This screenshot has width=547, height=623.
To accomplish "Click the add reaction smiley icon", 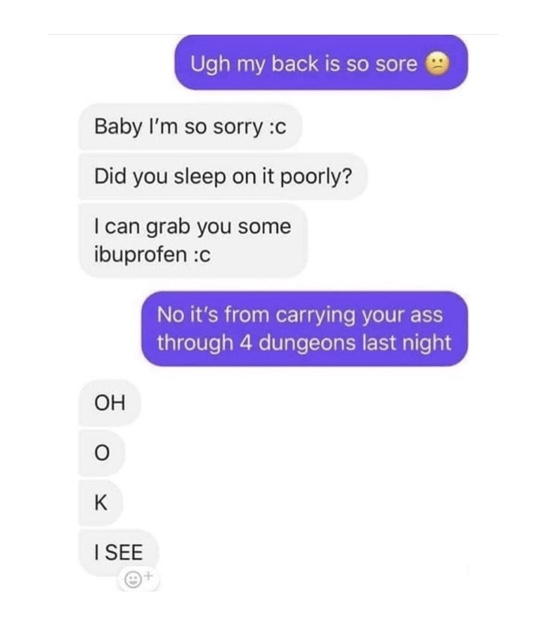I will [x=133, y=579].
